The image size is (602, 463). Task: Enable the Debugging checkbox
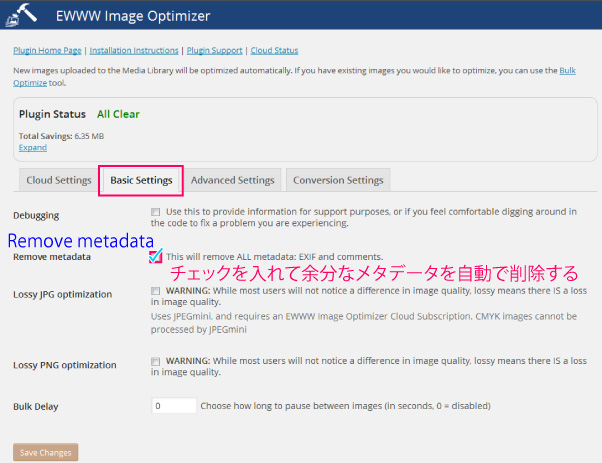tap(155, 212)
